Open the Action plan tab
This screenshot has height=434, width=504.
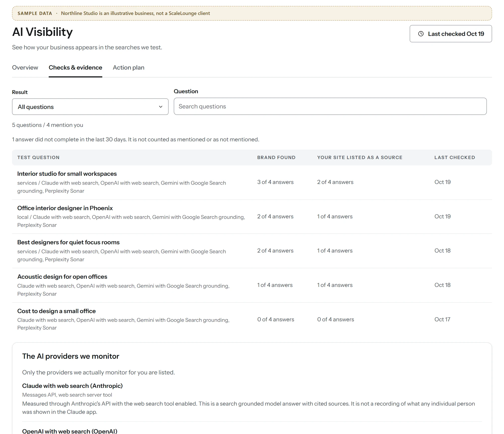click(128, 68)
